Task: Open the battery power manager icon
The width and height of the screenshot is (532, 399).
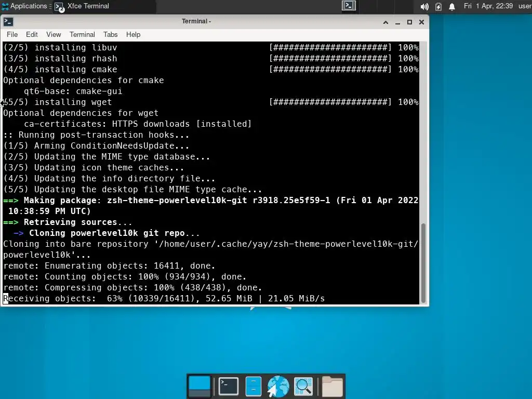Action: pyautogui.click(x=438, y=6)
